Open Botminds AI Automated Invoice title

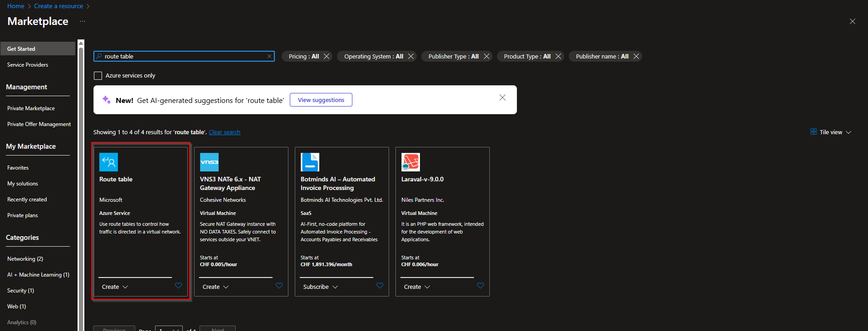338,184
